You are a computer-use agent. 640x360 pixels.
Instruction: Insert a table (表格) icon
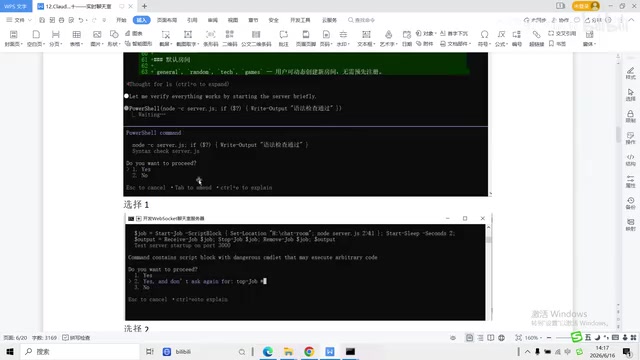tap(76, 35)
